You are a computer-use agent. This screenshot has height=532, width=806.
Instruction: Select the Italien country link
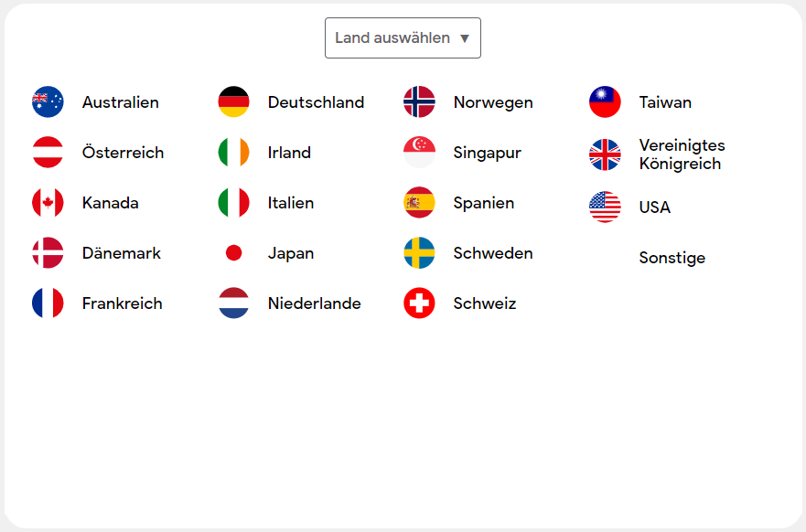pos(291,203)
